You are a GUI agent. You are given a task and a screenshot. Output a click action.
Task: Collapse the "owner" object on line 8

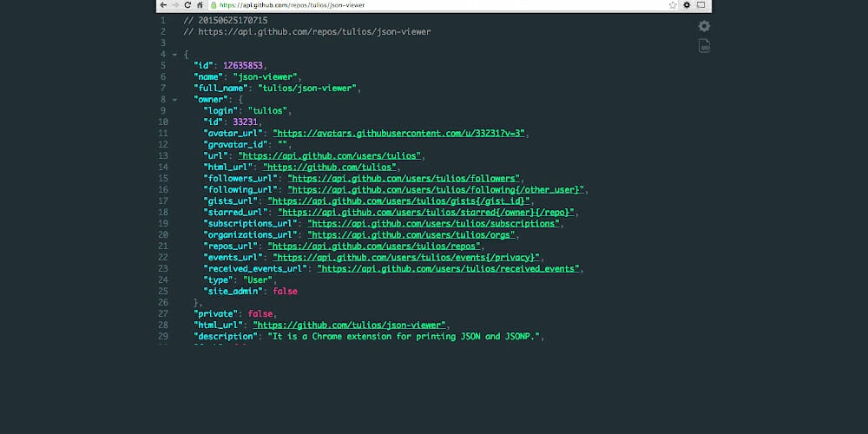point(175,100)
